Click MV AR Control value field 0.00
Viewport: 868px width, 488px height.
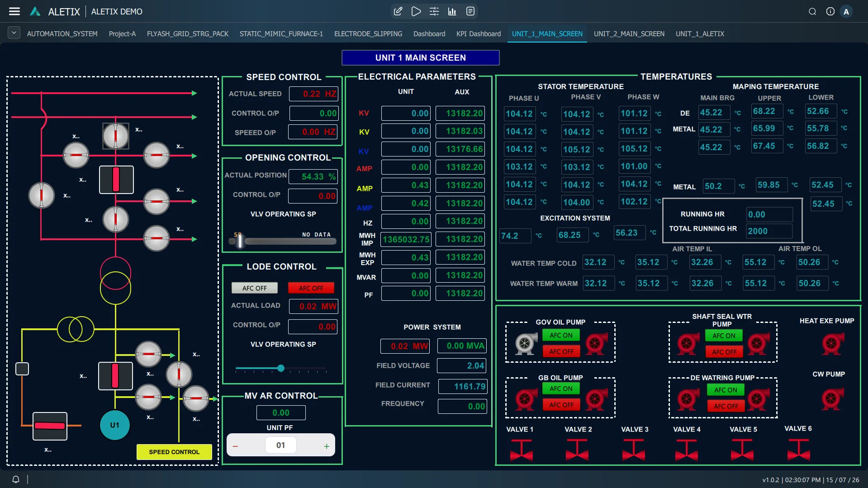click(x=281, y=413)
